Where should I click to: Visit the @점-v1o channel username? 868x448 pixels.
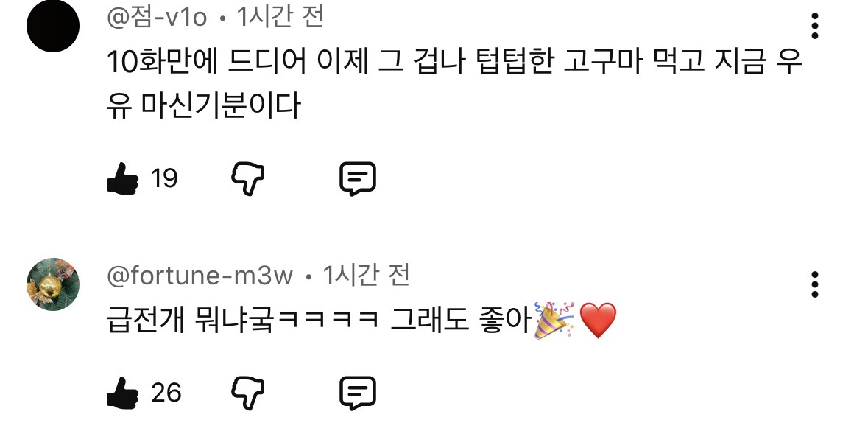[158, 17]
